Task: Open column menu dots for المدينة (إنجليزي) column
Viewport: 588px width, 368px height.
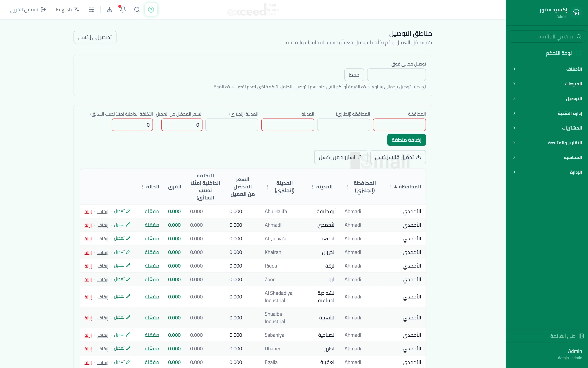Action: (x=268, y=187)
